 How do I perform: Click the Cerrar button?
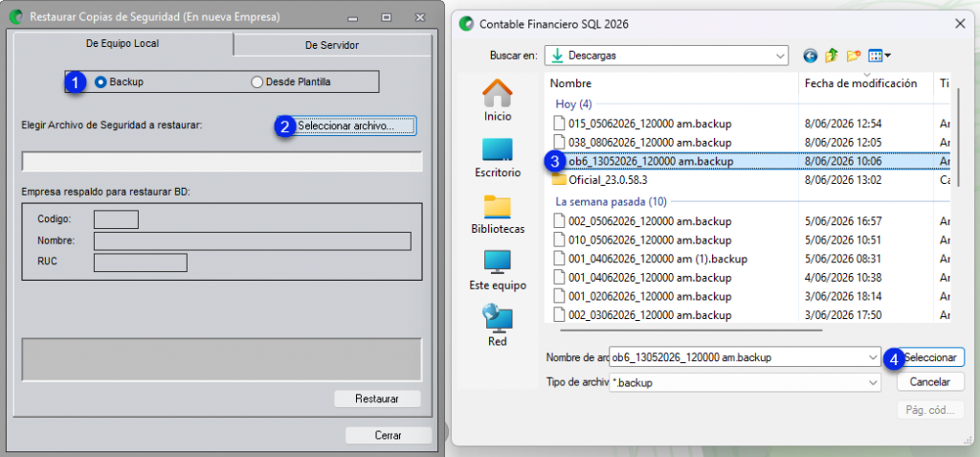click(389, 436)
